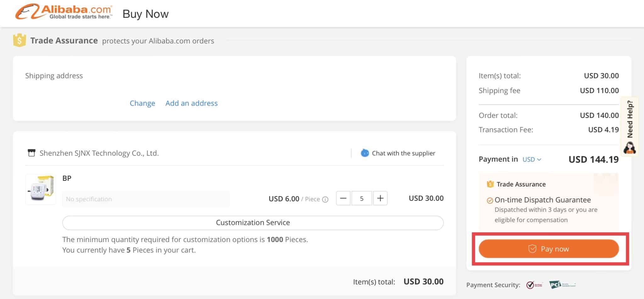Viewport: 644px width, 299px height.
Task: Click Add an address
Action: [x=192, y=103]
